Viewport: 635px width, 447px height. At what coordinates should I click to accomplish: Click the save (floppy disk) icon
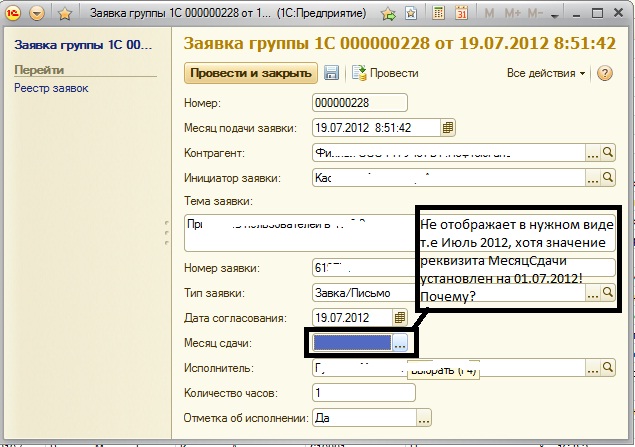tap(331, 74)
